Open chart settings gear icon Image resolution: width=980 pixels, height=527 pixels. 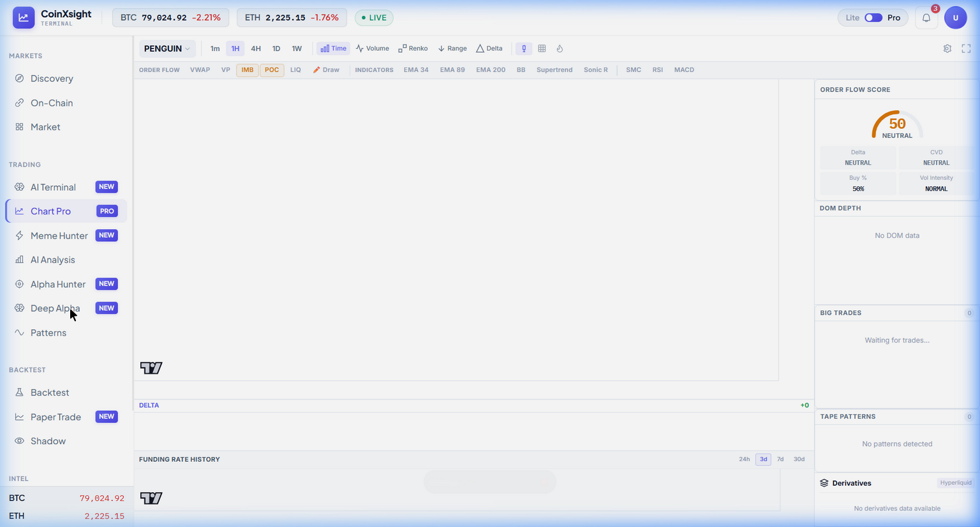947,48
